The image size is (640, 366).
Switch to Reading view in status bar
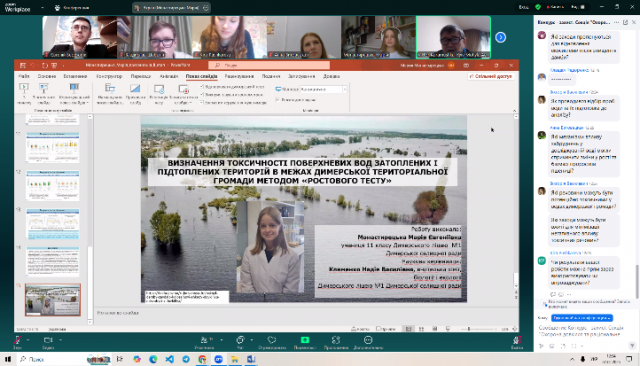pos(435,328)
